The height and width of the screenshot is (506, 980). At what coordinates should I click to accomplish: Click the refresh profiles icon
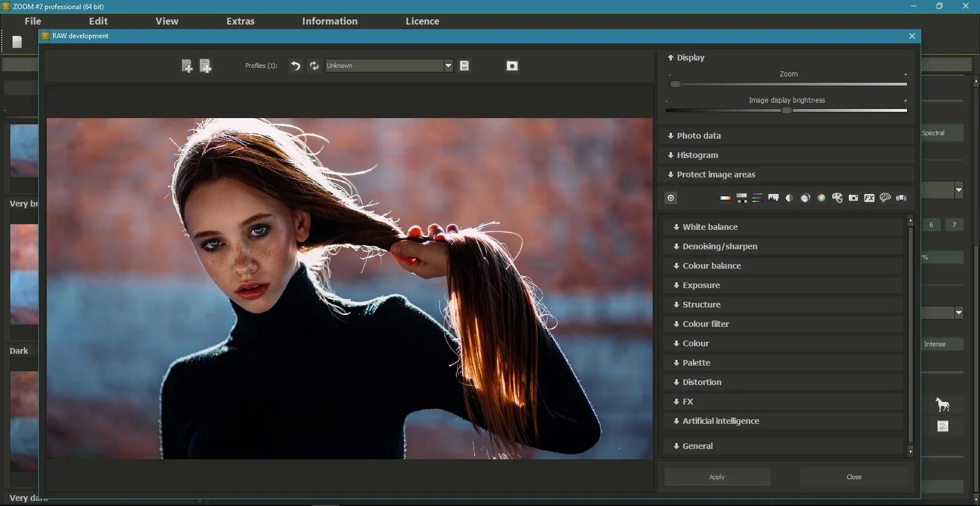click(314, 66)
